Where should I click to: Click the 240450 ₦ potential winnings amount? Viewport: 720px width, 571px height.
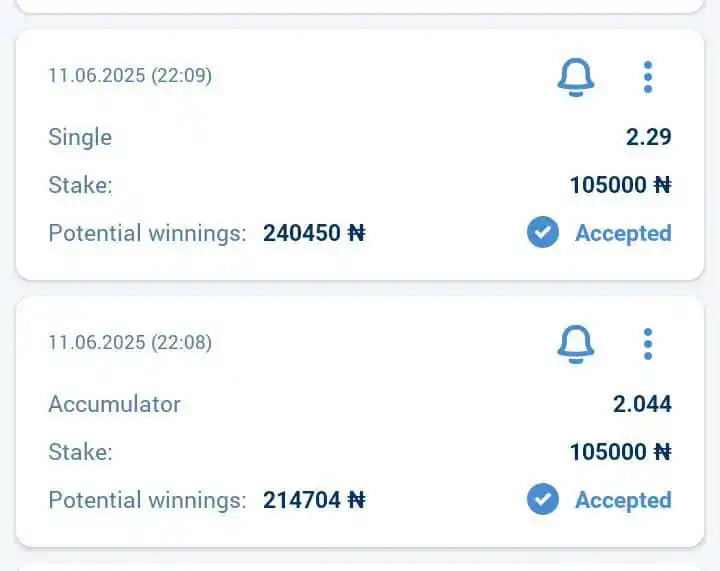(x=314, y=233)
